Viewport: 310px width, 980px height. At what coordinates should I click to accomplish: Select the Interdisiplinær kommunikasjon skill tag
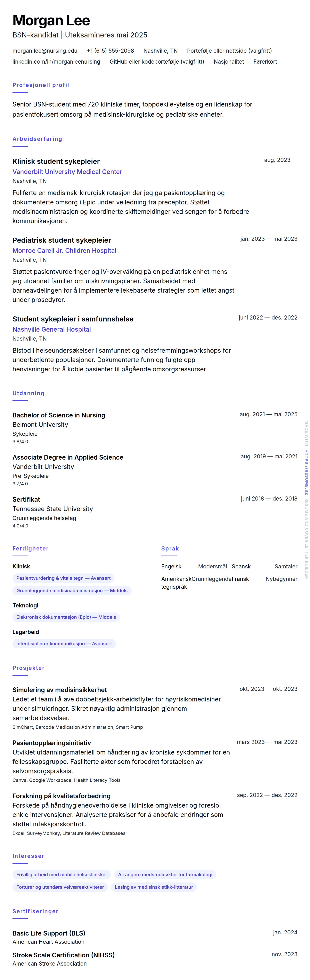(x=64, y=644)
